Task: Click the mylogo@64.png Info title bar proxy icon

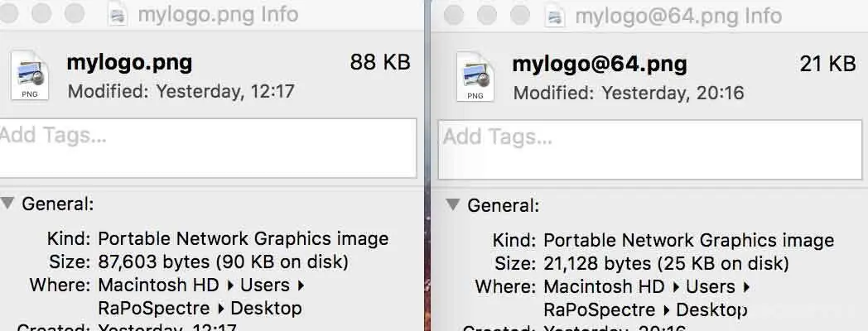Action: click(x=555, y=16)
